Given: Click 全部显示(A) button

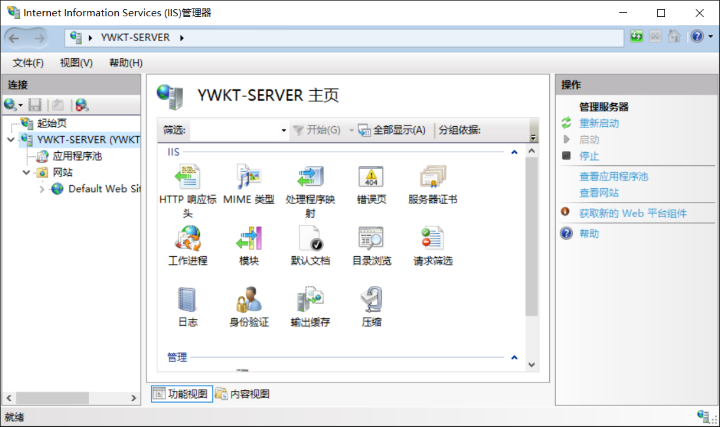Looking at the screenshot, I should (392, 130).
